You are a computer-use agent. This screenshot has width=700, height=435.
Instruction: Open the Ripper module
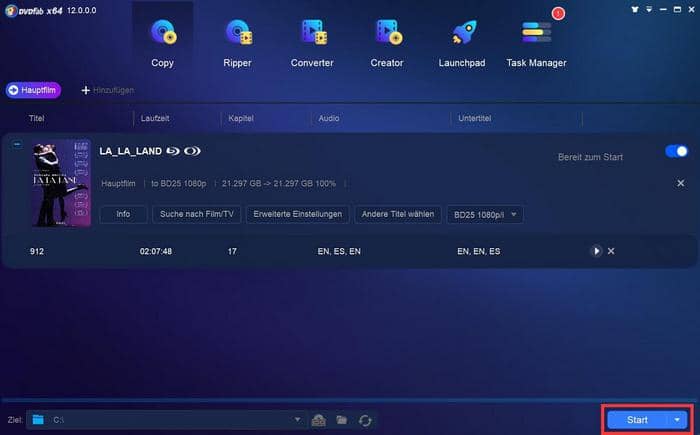click(x=238, y=43)
